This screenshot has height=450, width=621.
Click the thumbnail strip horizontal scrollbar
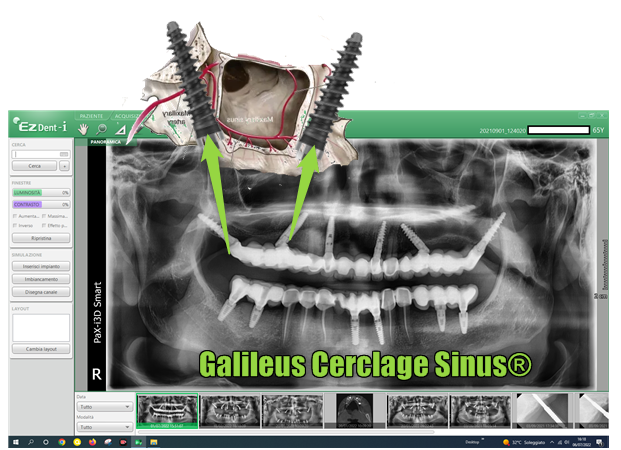tap(285, 432)
